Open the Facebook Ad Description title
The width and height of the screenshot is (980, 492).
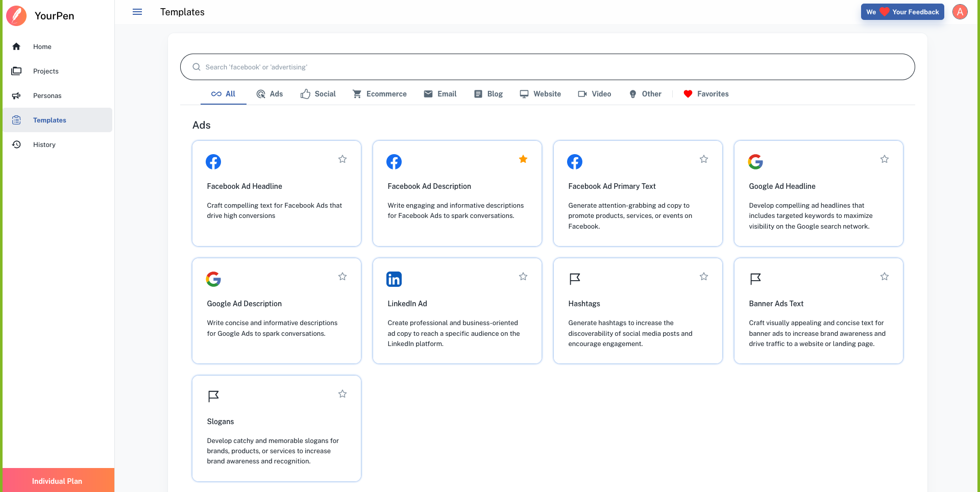429,186
